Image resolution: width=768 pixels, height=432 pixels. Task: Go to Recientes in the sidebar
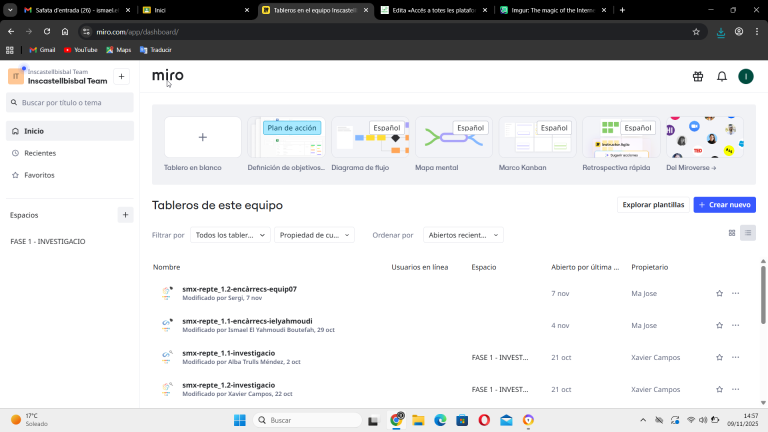pyautogui.click(x=40, y=153)
